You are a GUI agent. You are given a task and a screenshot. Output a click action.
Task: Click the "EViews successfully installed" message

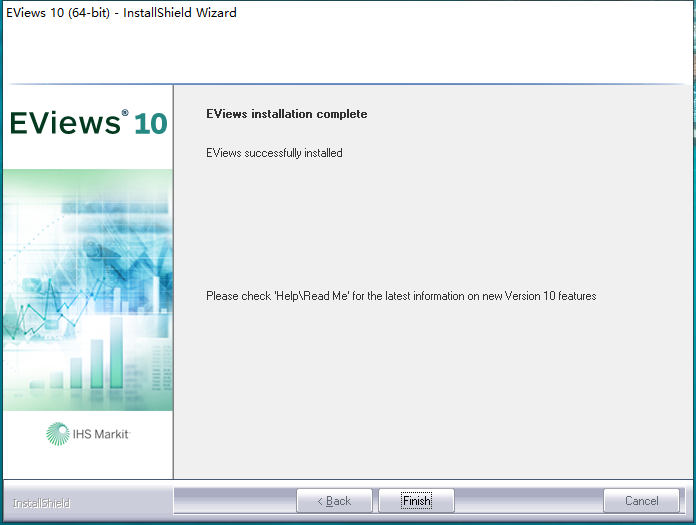point(274,153)
